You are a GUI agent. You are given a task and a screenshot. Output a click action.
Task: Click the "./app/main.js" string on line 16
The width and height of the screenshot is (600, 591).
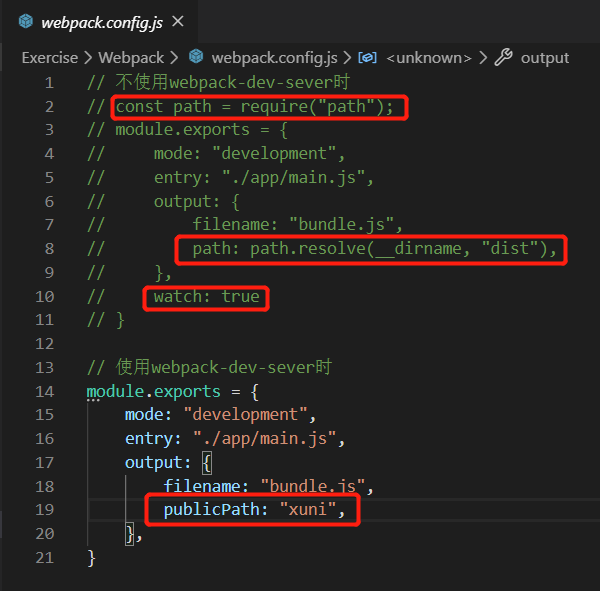pos(264,439)
